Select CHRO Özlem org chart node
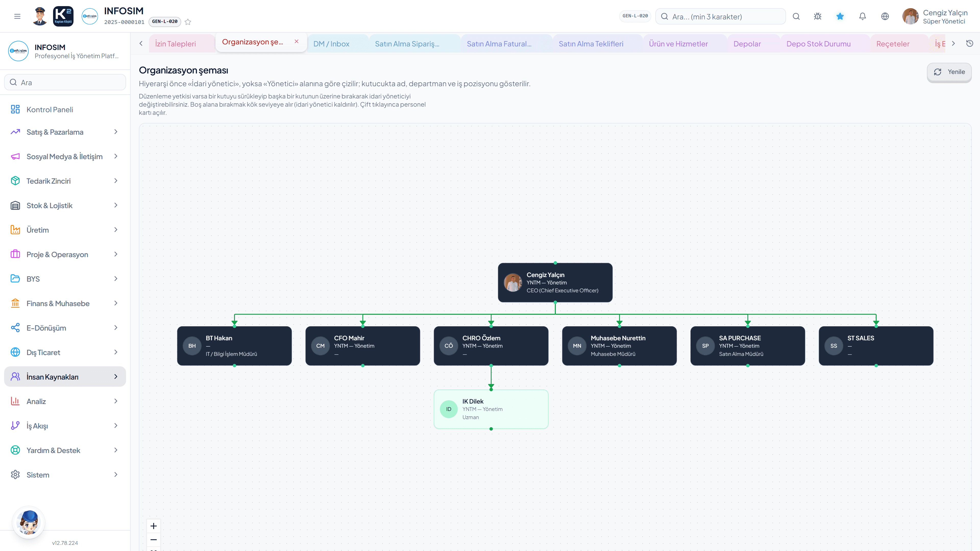 (x=491, y=346)
